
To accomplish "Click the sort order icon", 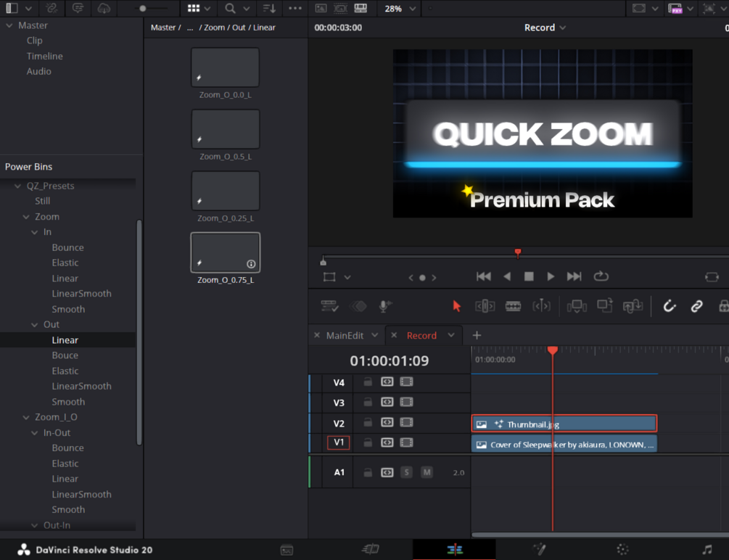I will (269, 8).
